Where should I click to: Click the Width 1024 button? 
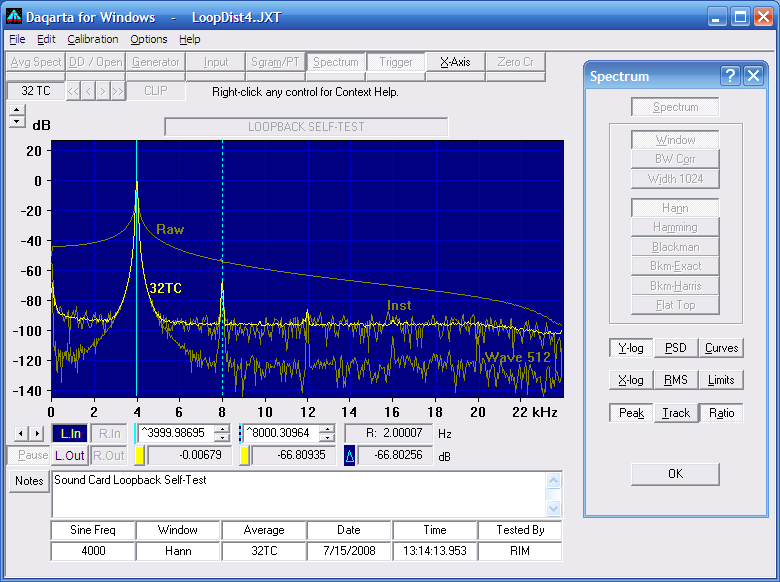[x=675, y=179]
